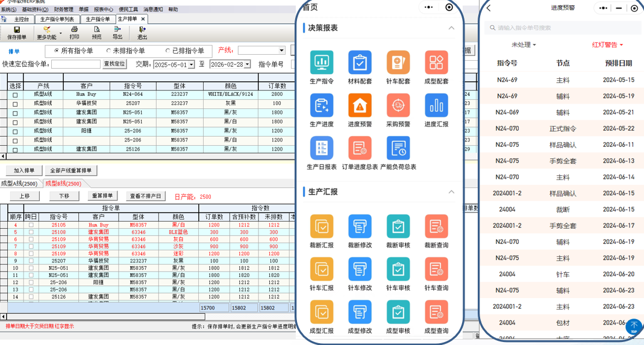
Task: Open the 财务管理 menu
Action: (63, 10)
